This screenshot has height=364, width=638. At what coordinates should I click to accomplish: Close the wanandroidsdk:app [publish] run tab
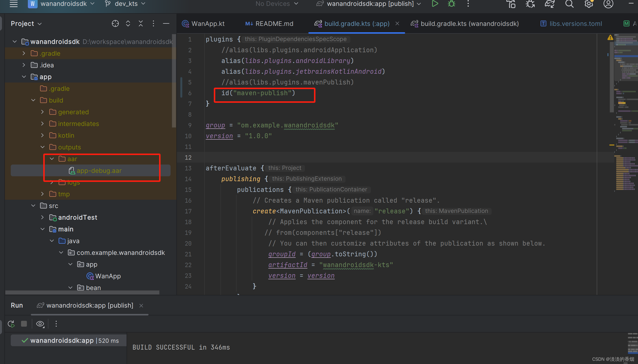(x=141, y=305)
